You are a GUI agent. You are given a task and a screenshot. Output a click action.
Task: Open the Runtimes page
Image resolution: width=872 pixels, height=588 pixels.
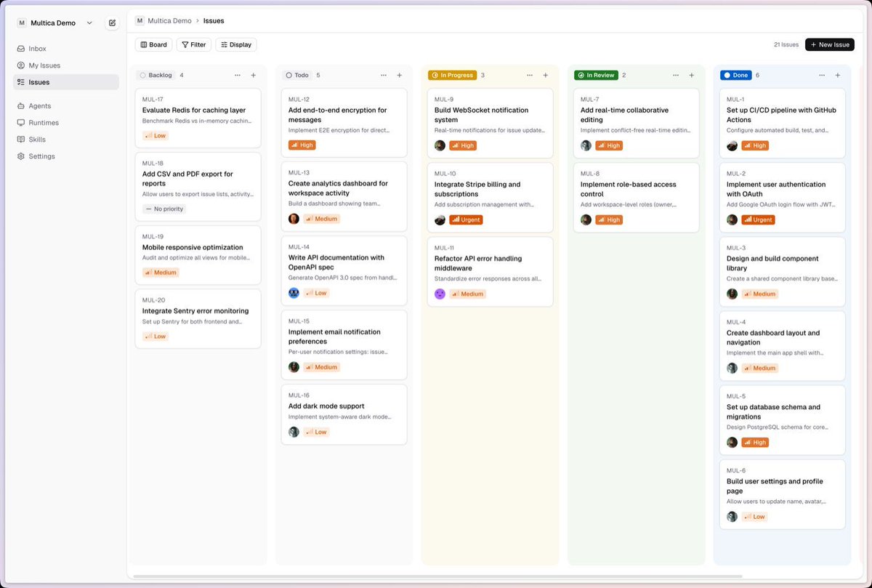click(65, 123)
